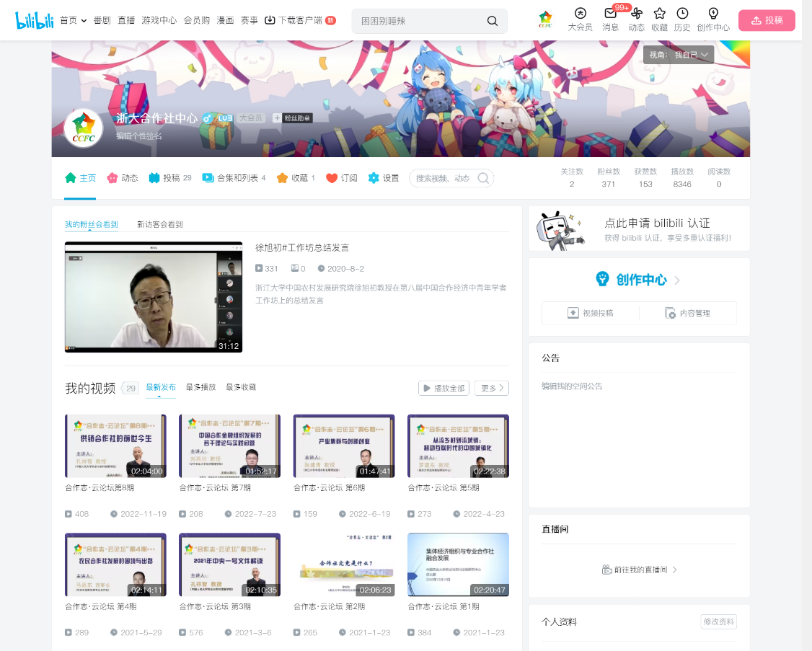Click the pink 投稿 upload button

pyautogui.click(x=767, y=20)
